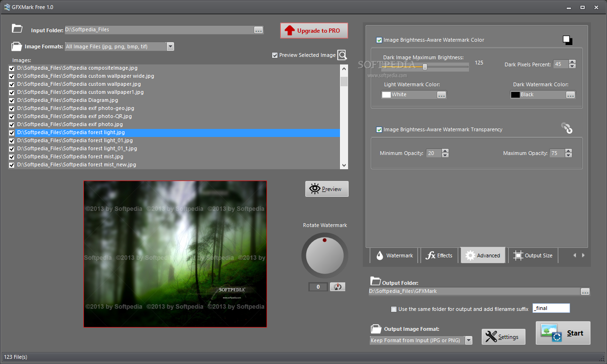Click the image list scroll up arrow

pyautogui.click(x=344, y=68)
